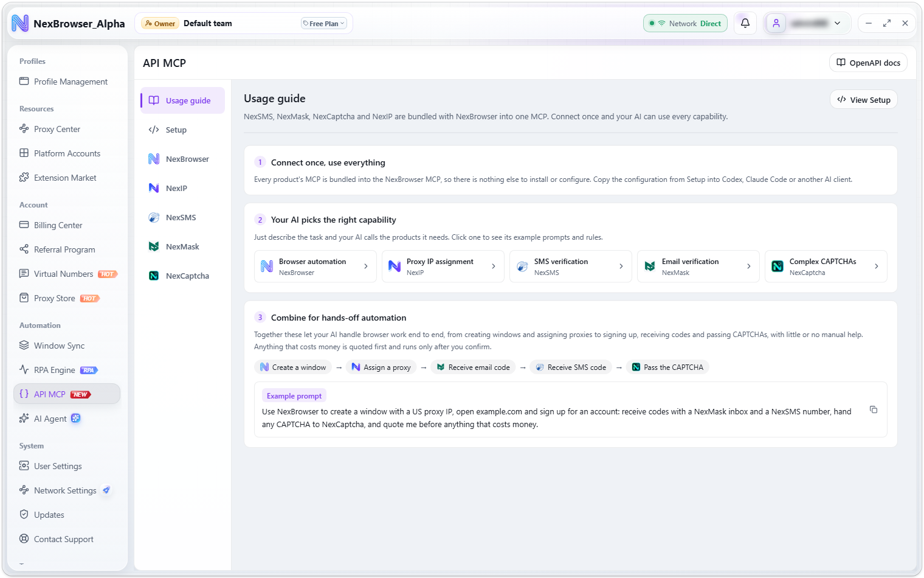Click the View Setup button
This screenshot has width=924, height=578.
click(864, 100)
